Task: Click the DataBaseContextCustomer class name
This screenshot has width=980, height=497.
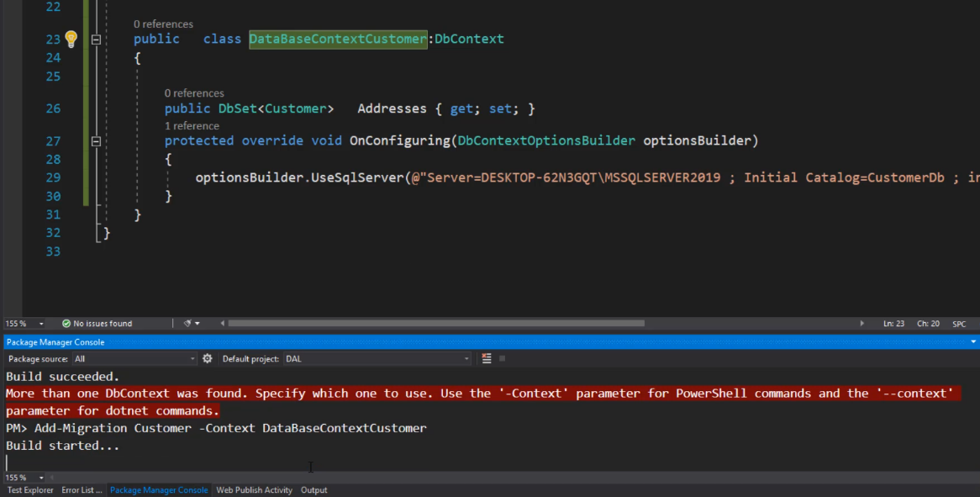Action: (x=338, y=39)
